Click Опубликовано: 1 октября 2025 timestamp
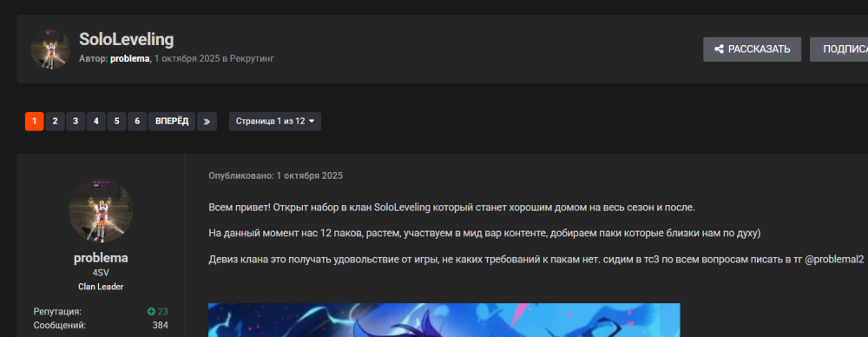This screenshot has height=337, width=868. pyautogui.click(x=276, y=175)
